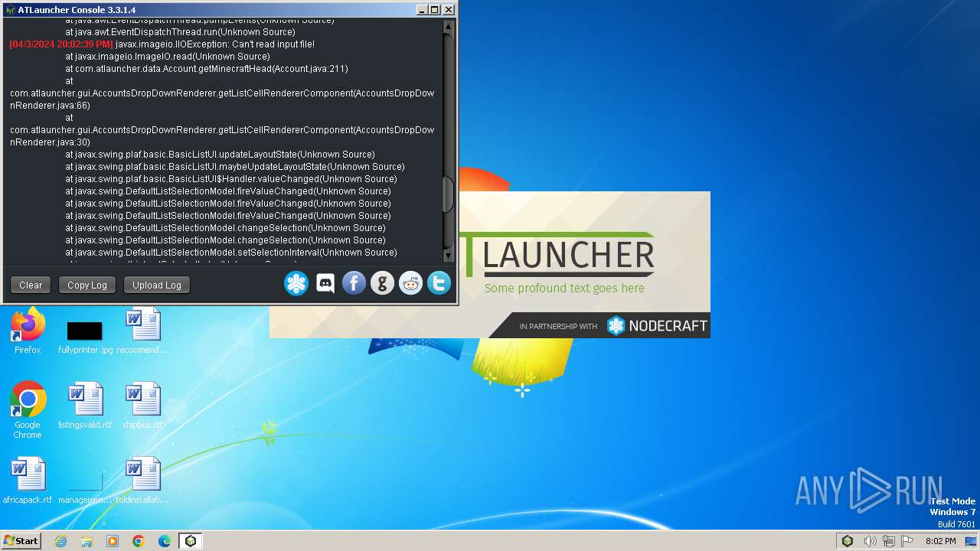Open Firefox desktop shortcut

(28, 331)
